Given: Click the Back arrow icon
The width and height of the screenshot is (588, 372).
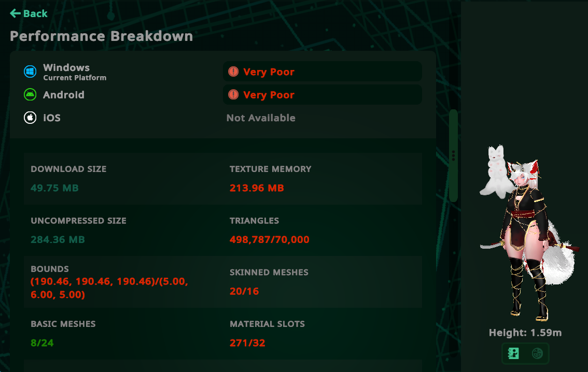Looking at the screenshot, I should [x=16, y=13].
